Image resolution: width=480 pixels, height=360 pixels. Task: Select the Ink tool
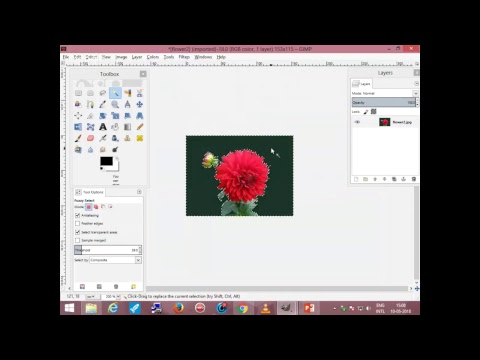click(115, 138)
